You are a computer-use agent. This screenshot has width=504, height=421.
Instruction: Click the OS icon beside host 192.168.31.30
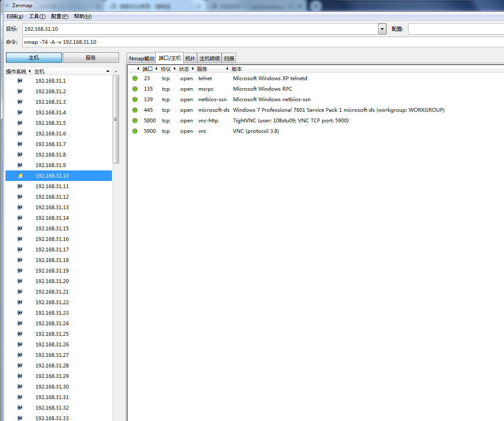[x=20, y=386]
